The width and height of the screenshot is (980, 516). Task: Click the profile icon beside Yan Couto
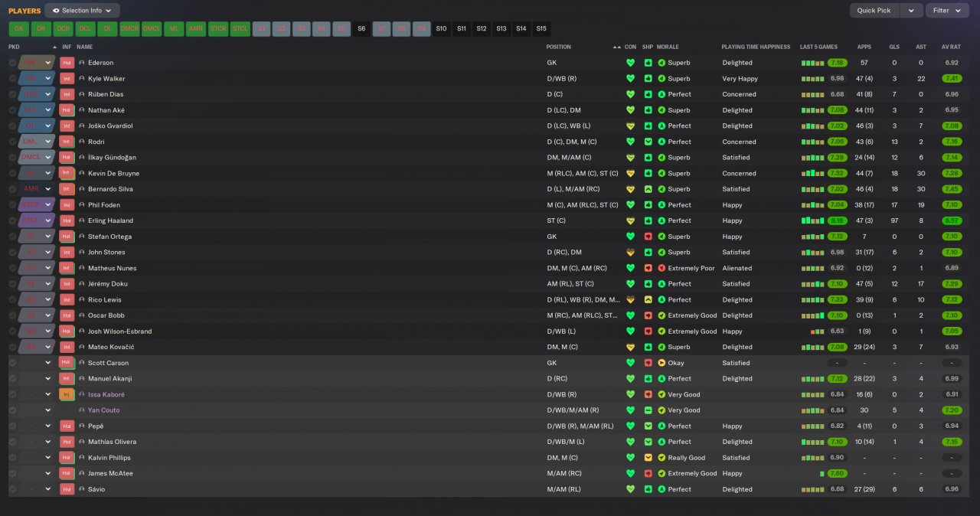[x=82, y=410]
